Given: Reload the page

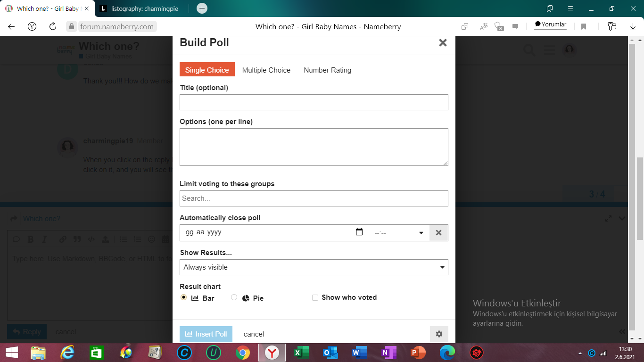Looking at the screenshot, I should (53, 26).
